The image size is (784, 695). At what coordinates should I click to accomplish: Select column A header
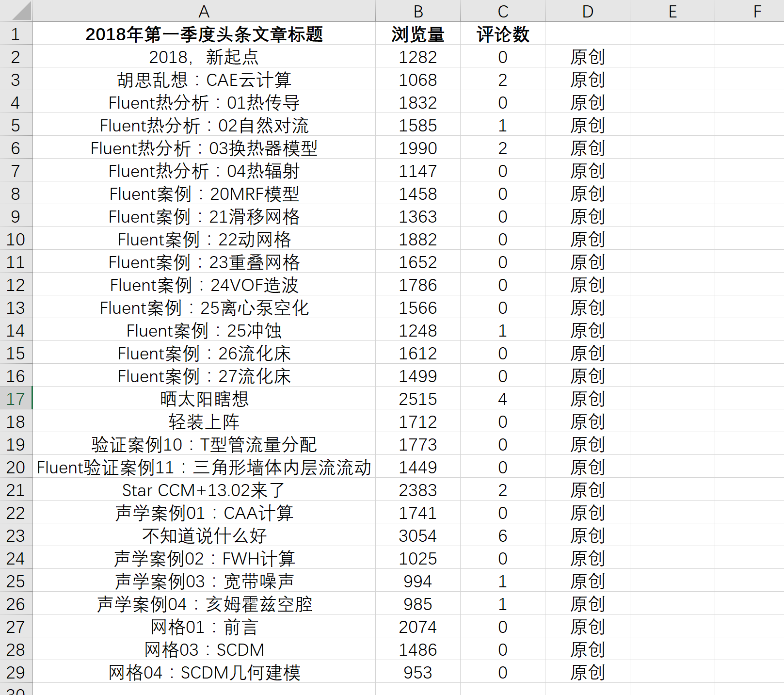pyautogui.click(x=204, y=11)
